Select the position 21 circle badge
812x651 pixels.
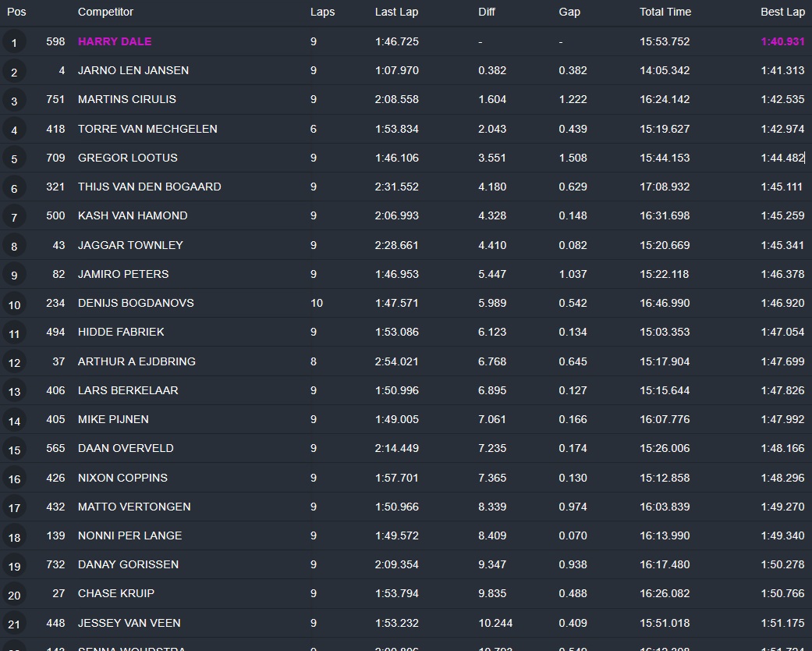point(14,624)
